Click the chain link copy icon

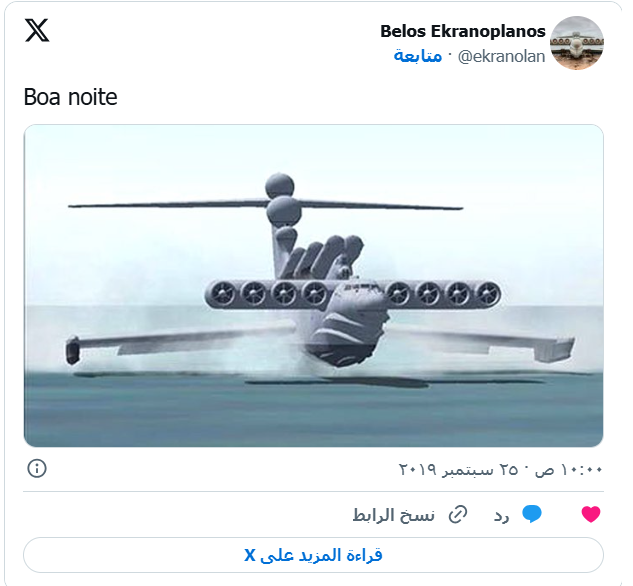point(458,515)
